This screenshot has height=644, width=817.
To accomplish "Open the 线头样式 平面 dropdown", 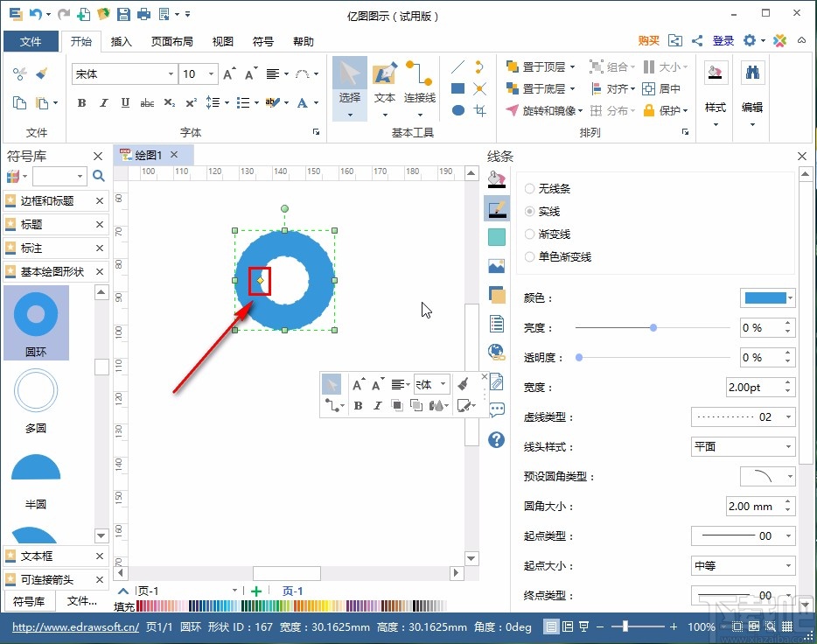I will click(743, 446).
